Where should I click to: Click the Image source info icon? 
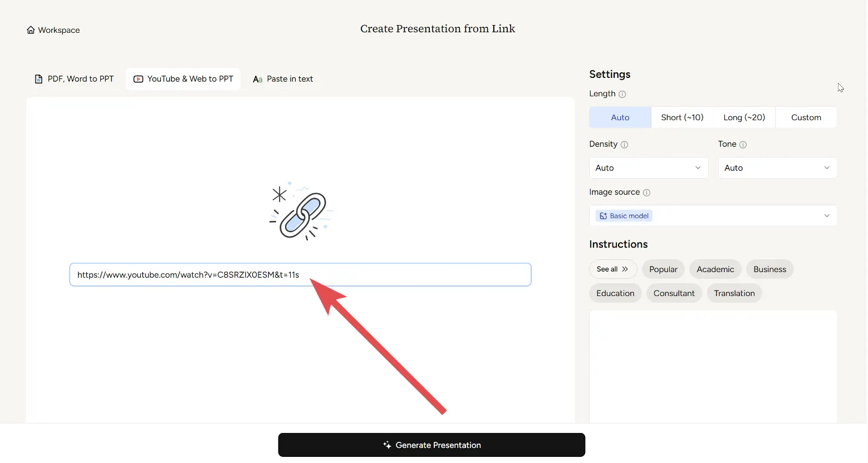[x=646, y=193]
